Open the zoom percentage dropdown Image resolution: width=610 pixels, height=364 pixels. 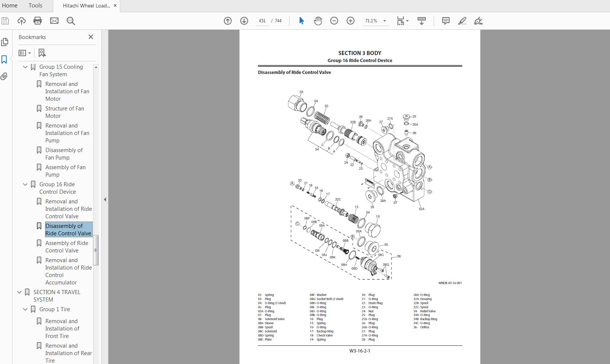(385, 21)
